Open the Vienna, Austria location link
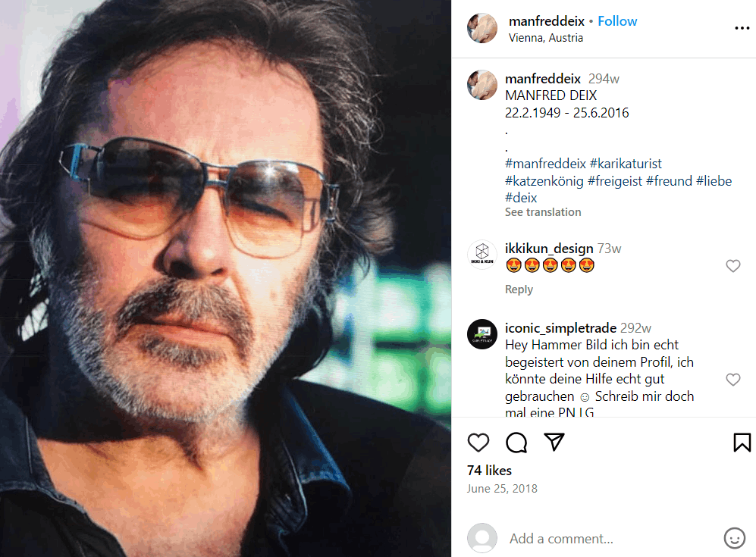 (546, 38)
